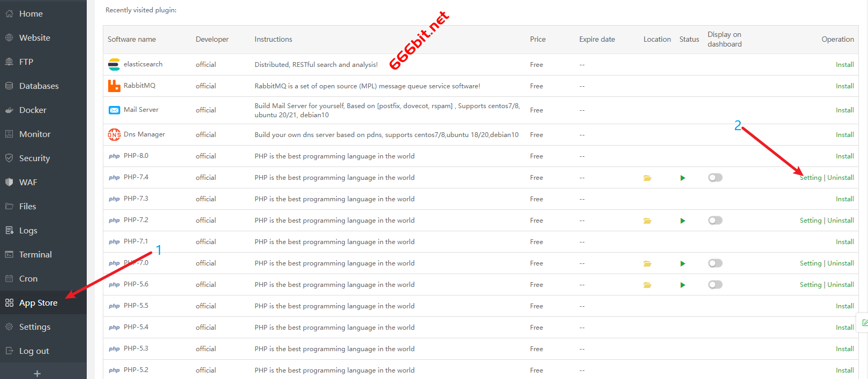Expand sidebar with the plus button
The image size is (868, 379).
[37, 373]
